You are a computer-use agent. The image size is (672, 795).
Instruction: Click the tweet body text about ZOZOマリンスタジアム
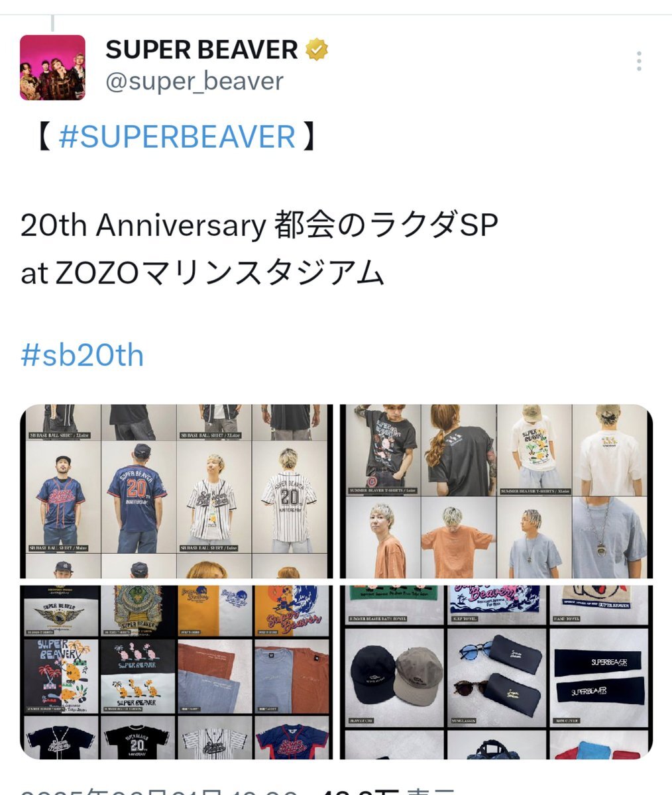258,249
